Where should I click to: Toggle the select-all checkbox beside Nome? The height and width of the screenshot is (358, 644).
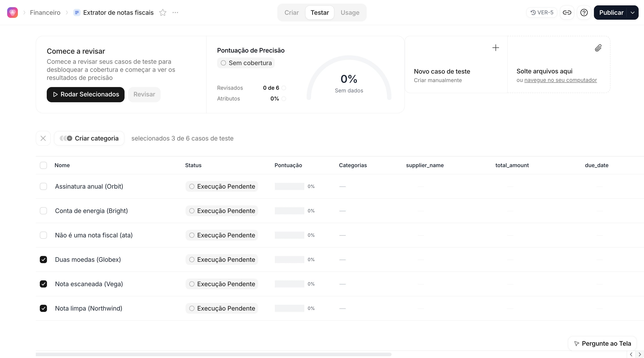click(43, 165)
